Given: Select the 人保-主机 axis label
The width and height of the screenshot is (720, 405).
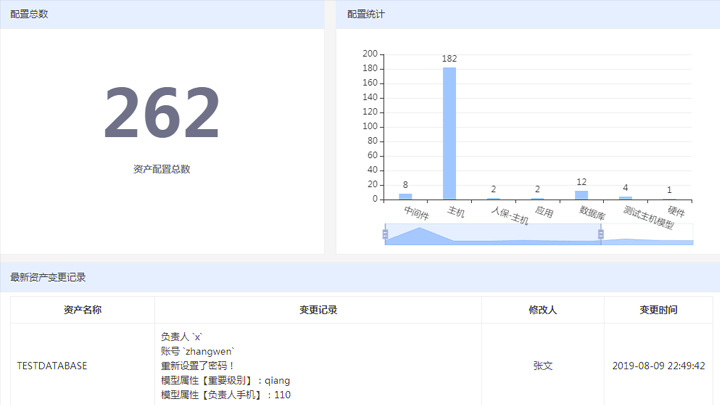Looking at the screenshot, I should [x=509, y=213].
